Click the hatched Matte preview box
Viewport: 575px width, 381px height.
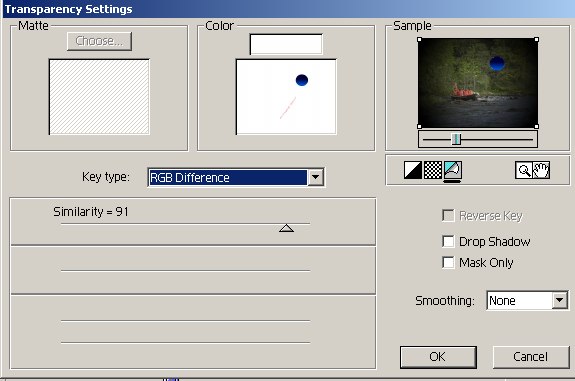point(99,97)
